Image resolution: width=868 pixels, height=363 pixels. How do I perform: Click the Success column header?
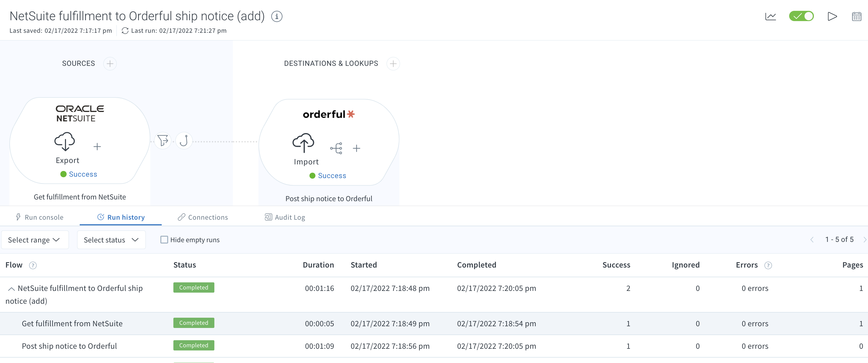point(616,265)
